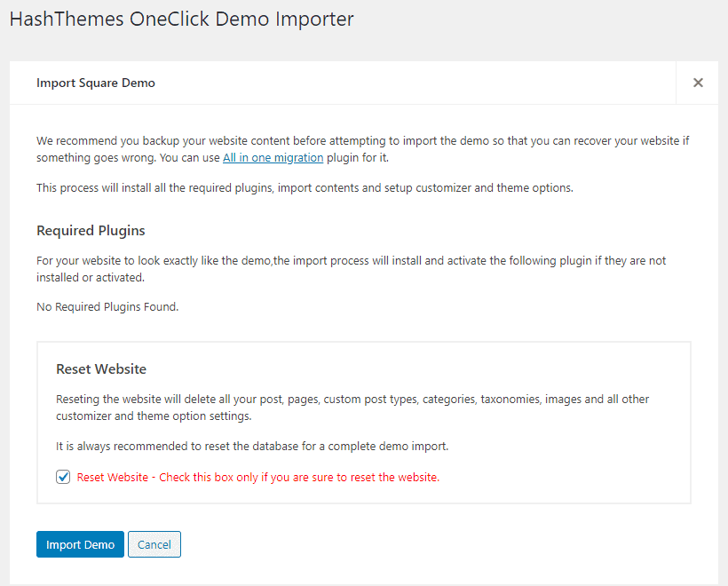Image resolution: width=728 pixels, height=586 pixels.
Task: Click the 'For your website to look' paragraph
Action: pyautogui.click(x=352, y=269)
